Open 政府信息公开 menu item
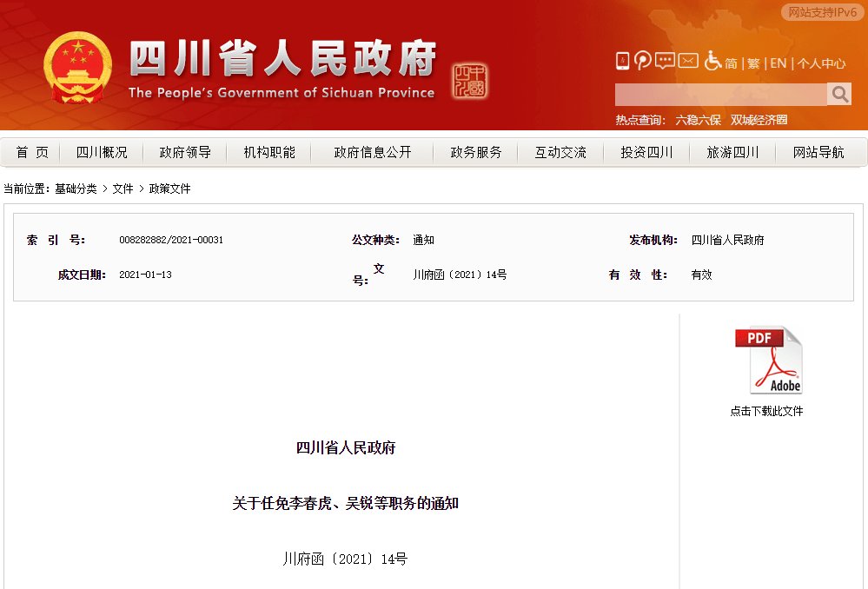This screenshot has height=589, width=868. [x=373, y=152]
